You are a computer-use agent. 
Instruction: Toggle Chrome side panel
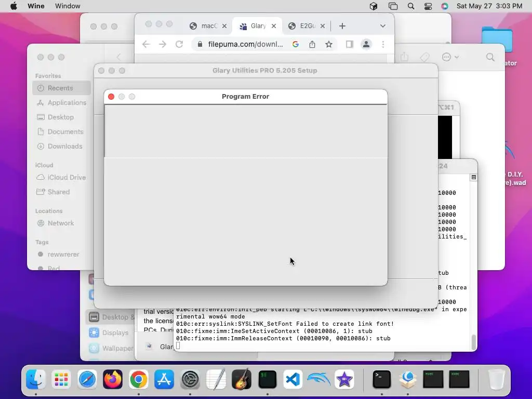[x=350, y=44]
